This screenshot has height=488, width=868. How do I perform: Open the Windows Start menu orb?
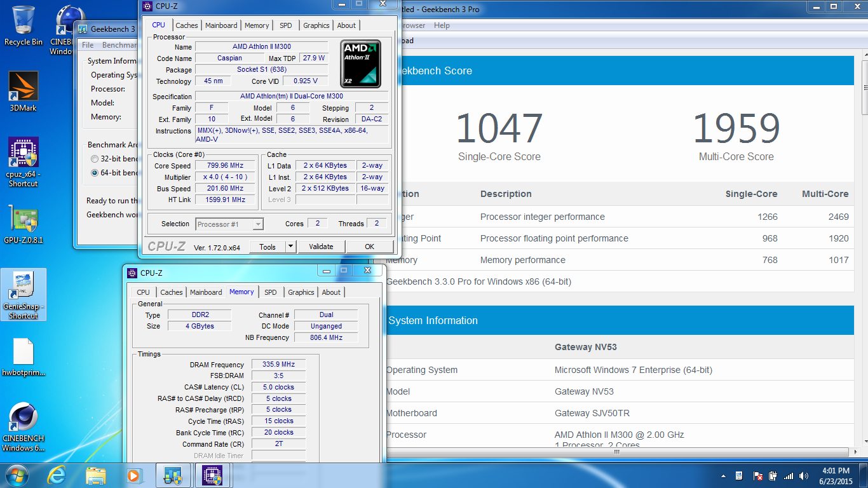click(17, 475)
